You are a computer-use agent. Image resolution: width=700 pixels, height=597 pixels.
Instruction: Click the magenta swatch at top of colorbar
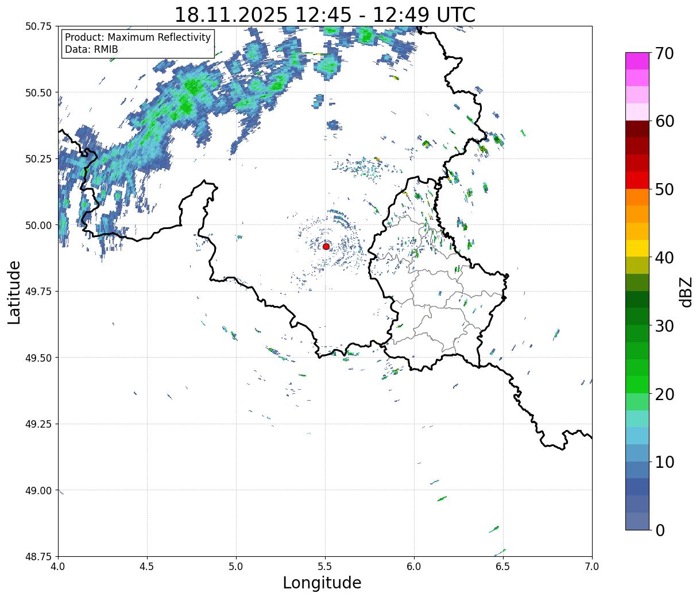[x=637, y=61]
